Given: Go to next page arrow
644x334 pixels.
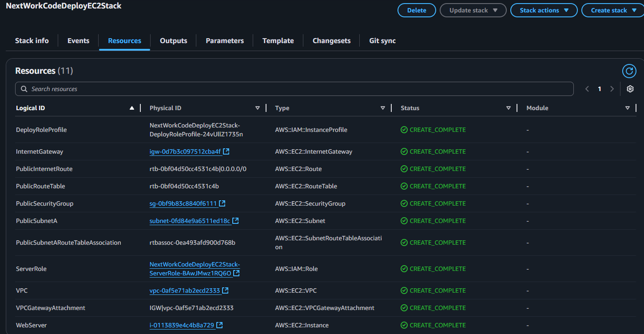Looking at the screenshot, I should tap(612, 89).
